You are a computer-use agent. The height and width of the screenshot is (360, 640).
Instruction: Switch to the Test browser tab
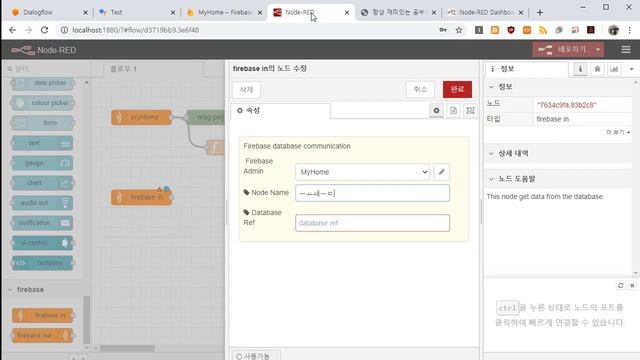(136, 12)
